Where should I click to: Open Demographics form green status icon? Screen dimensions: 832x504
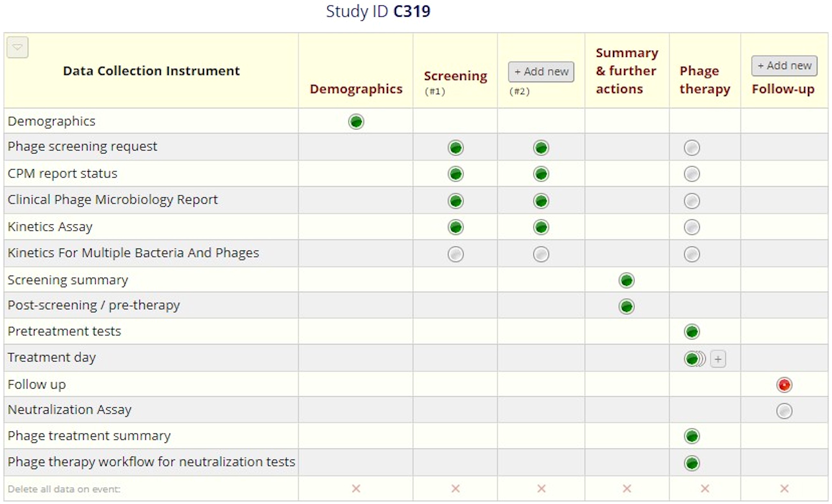(356, 121)
